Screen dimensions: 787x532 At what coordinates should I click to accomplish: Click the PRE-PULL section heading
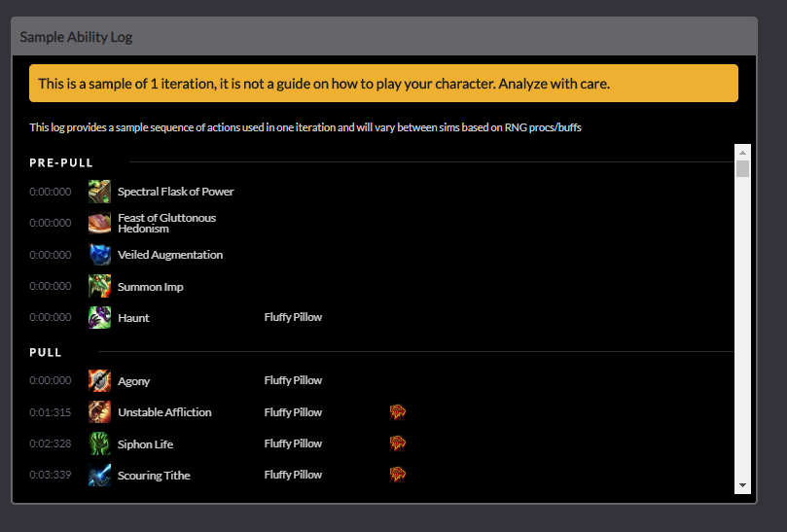point(61,162)
